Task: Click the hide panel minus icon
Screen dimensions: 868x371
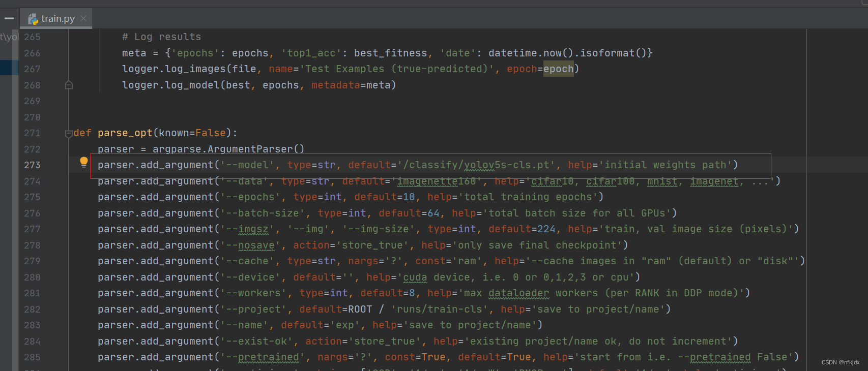Action: click(x=9, y=18)
